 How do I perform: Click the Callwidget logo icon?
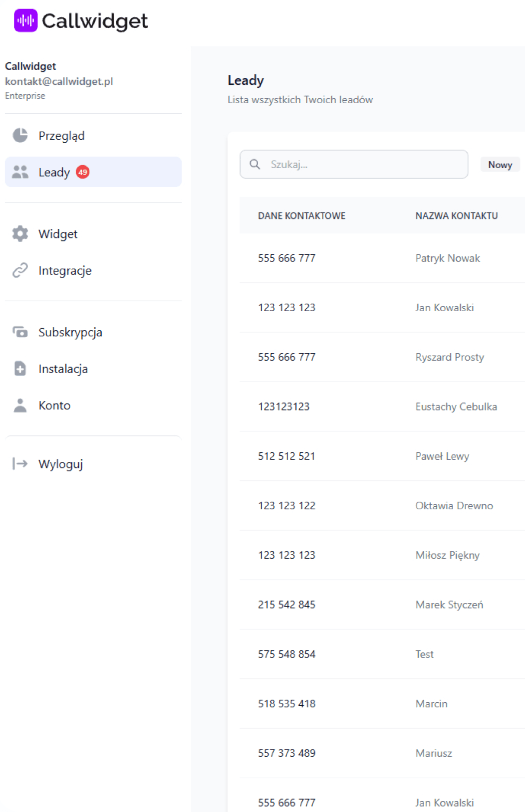point(25,20)
